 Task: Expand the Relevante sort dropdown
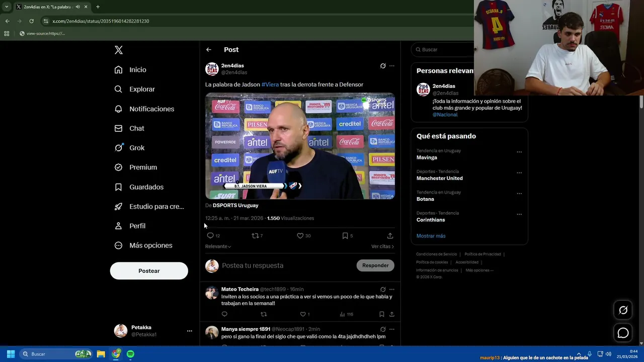point(218,246)
